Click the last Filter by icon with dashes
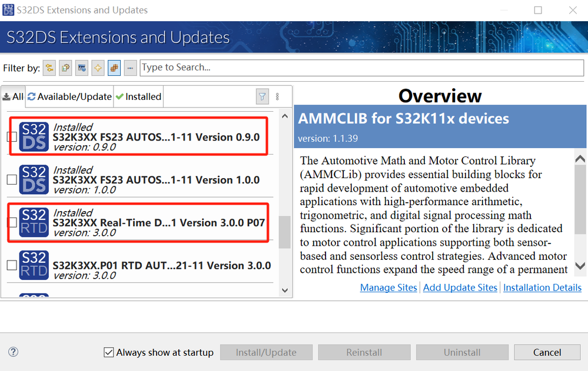588x371 pixels. (130, 68)
